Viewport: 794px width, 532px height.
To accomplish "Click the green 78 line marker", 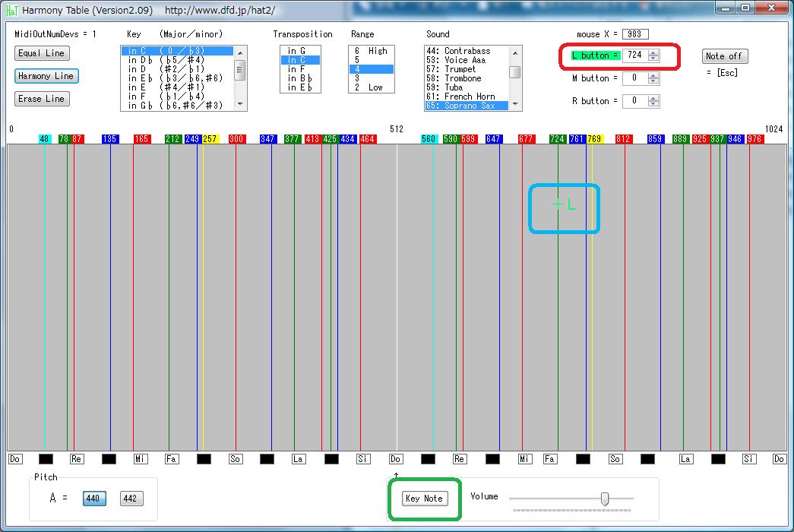I will point(64,139).
